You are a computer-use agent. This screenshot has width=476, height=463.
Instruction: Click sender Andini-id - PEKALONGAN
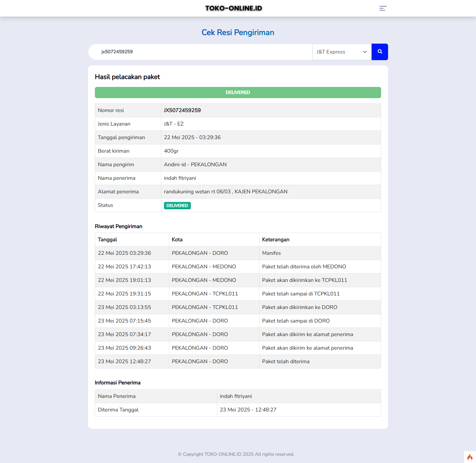(x=195, y=165)
